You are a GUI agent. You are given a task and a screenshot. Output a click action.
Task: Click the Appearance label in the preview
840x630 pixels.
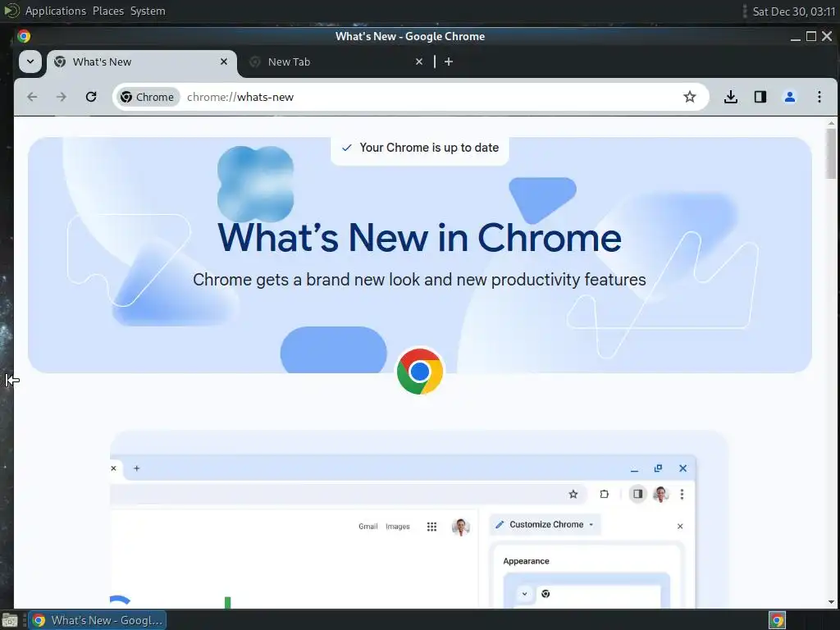click(x=526, y=561)
